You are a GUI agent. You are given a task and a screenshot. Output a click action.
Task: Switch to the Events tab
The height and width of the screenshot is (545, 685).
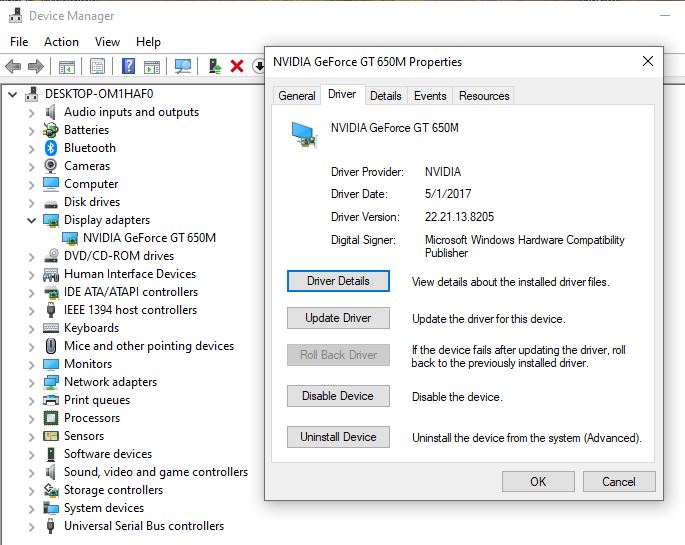430,96
